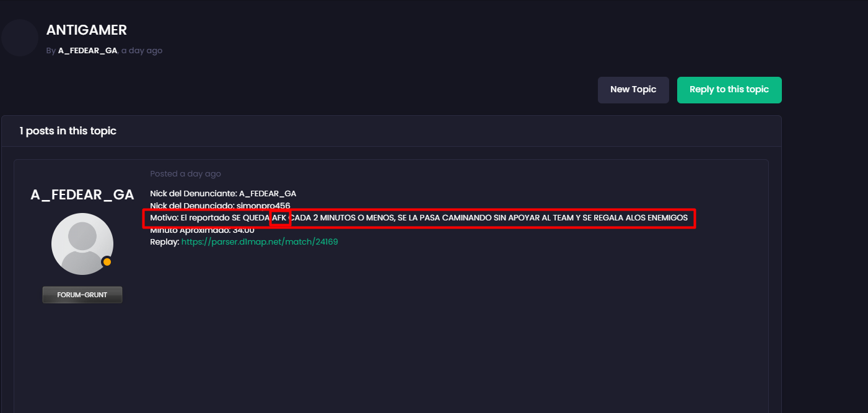Click the orange status dot on avatar

[x=107, y=262]
